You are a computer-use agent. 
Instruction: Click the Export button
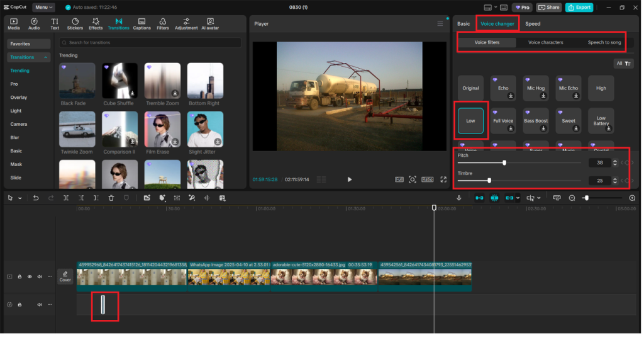coord(579,8)
